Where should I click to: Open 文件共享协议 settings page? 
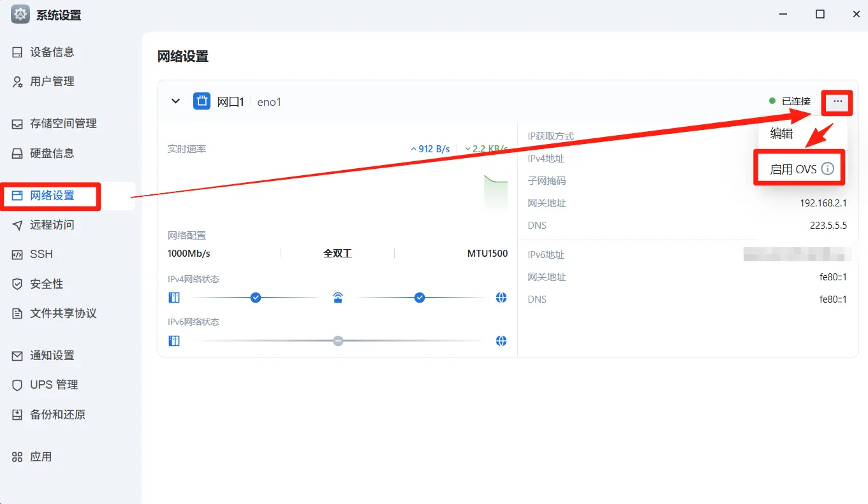tap(63, 313)
